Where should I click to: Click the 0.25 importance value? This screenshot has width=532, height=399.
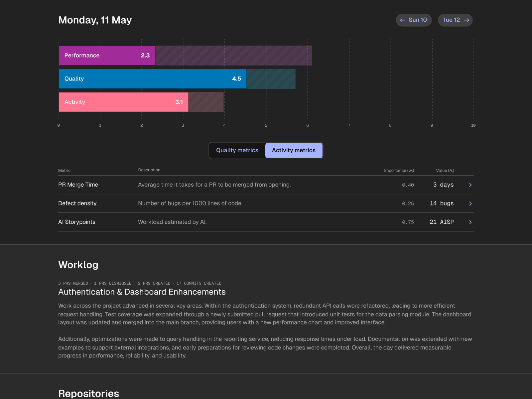[408, 203]
